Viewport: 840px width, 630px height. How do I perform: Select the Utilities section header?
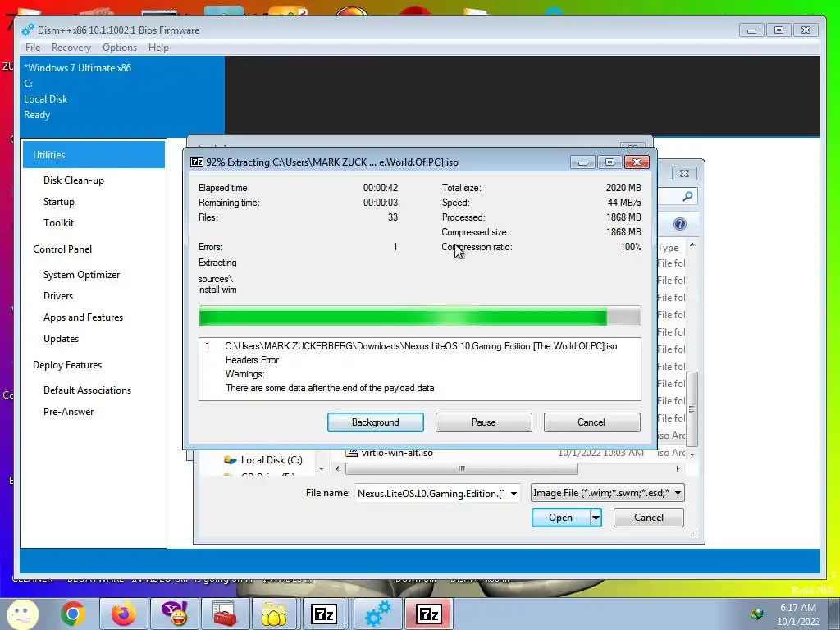point(94,155)
